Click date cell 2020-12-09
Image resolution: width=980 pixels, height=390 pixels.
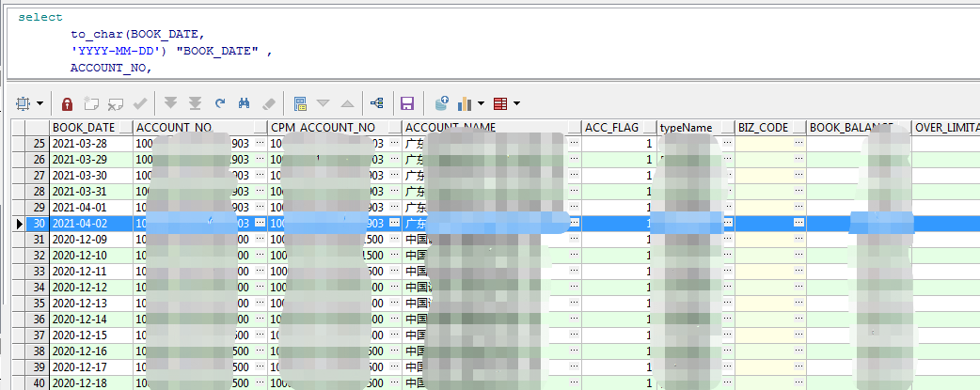coord(91,240)
